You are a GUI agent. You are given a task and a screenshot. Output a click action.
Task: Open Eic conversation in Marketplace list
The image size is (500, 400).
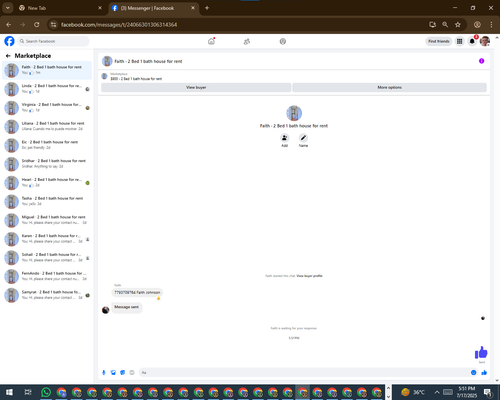(x=47, y=145)
